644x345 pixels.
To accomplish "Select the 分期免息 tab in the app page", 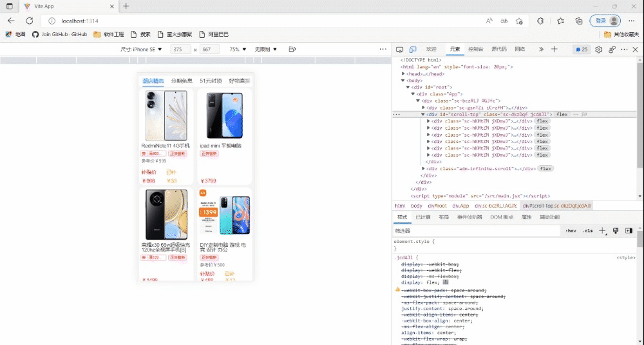I will (182, 81).
